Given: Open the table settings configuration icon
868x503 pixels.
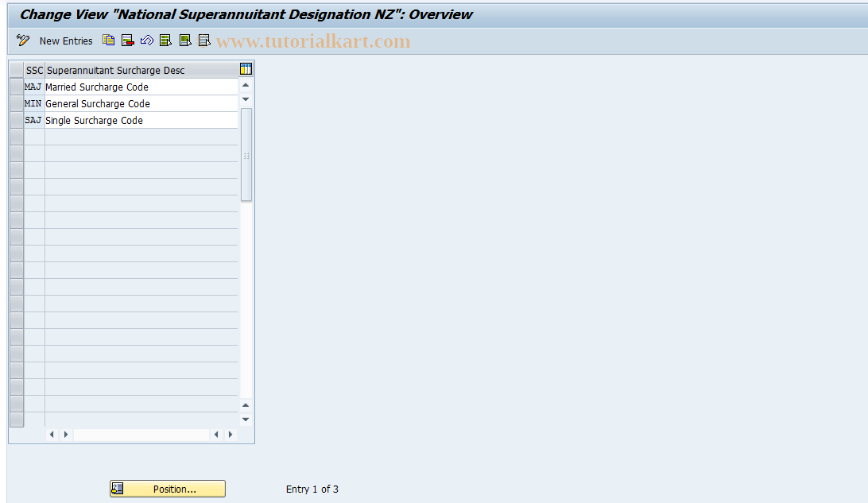Looking at the screenshot, I should [246, 69].
